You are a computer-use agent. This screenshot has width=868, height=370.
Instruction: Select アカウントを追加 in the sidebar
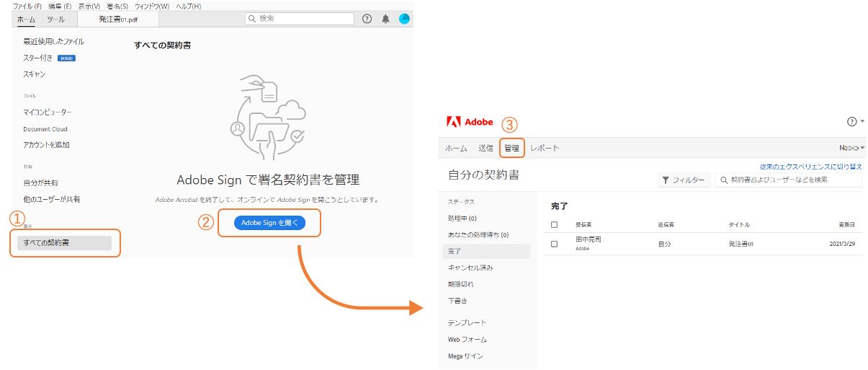click(x=46, y=145)
